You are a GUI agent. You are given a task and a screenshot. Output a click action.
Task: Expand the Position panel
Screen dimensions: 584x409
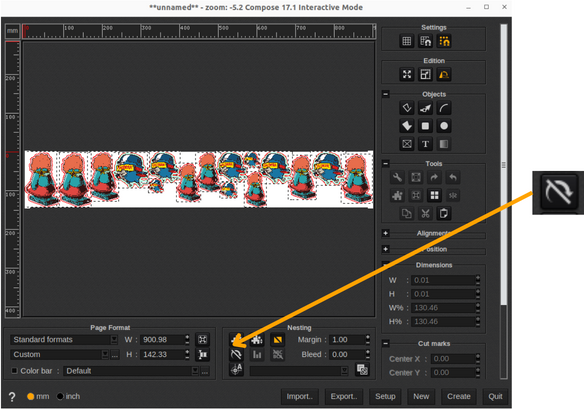tap(385, 249)
